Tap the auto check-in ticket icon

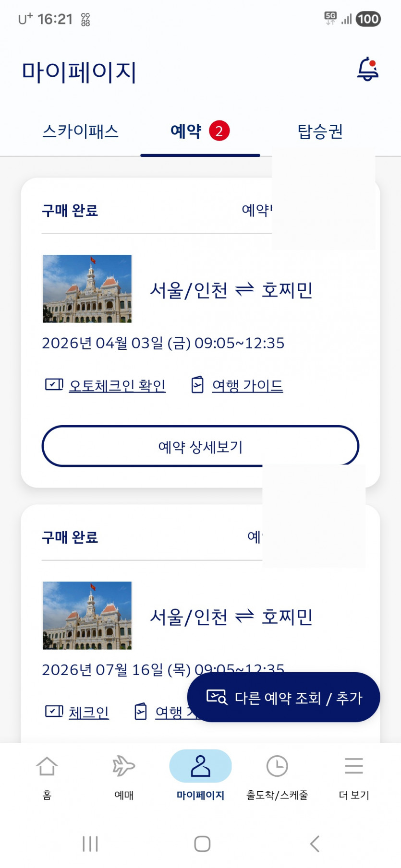click(54, 385)
